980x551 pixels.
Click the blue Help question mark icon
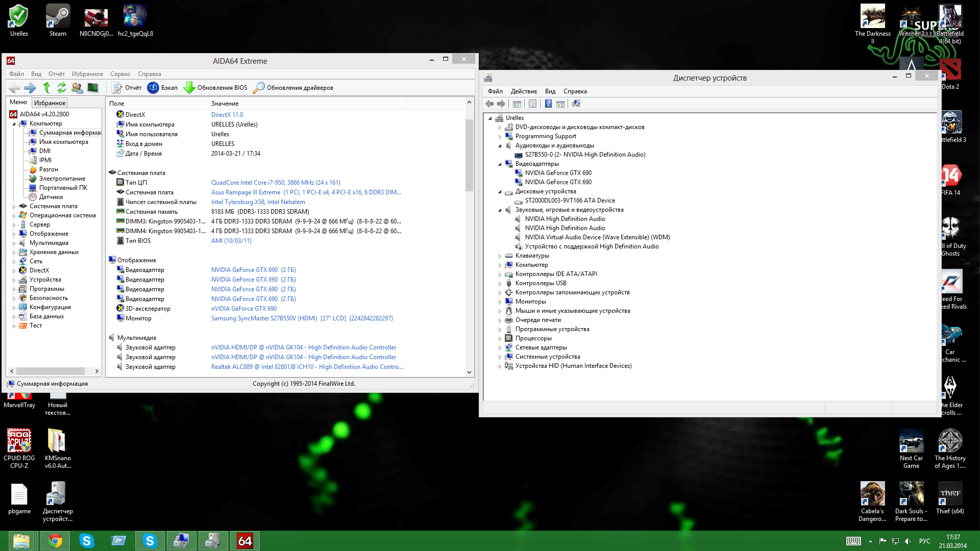click(548, 104)
